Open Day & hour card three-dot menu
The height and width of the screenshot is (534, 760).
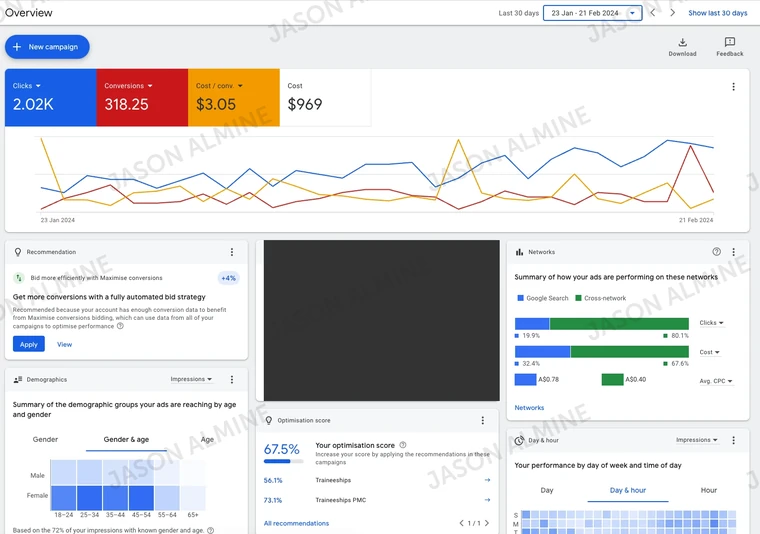(x=733, y=440)
